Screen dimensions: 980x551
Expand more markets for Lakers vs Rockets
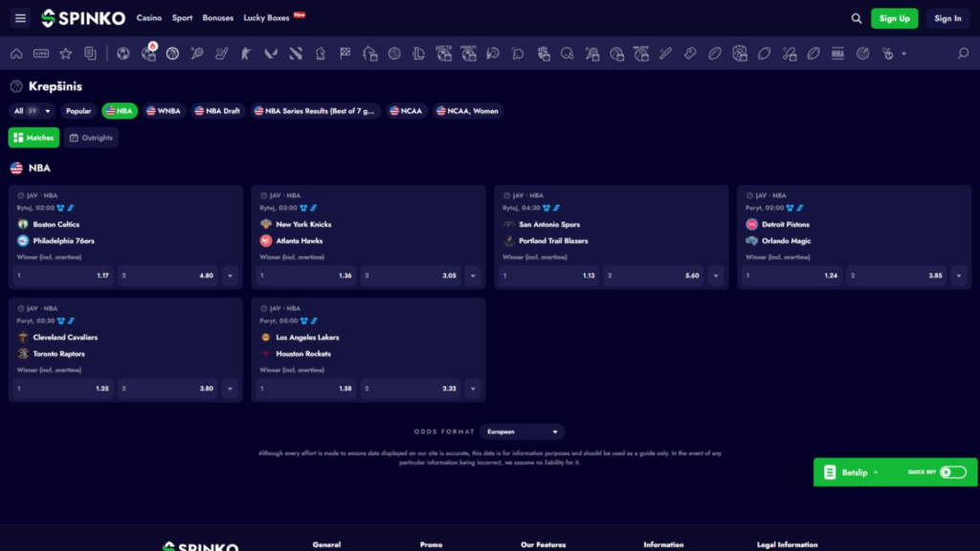pos(473,388)
